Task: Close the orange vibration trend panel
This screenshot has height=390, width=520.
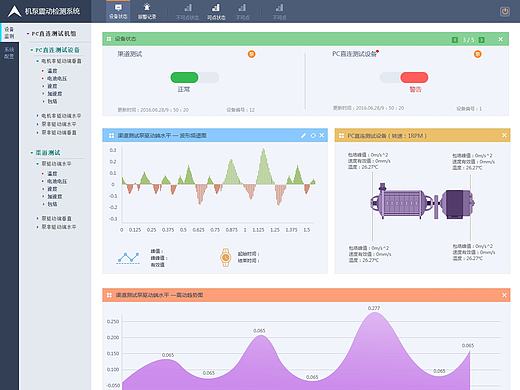Action: [504, 295]
